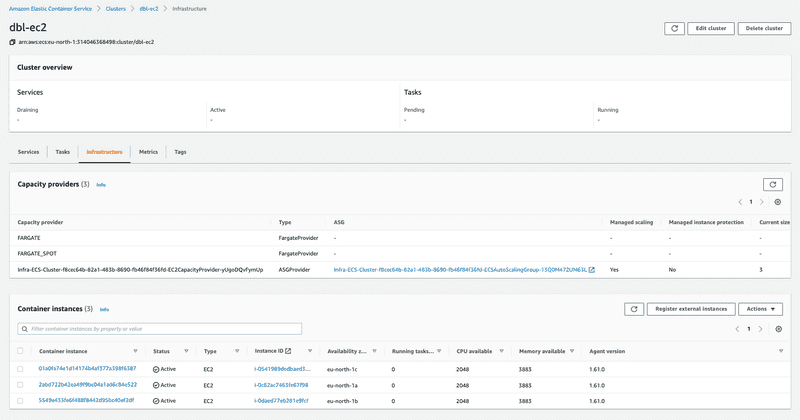800x420 pixels.
Task: Click the Filter container instances search field
Action: (160, 329)
